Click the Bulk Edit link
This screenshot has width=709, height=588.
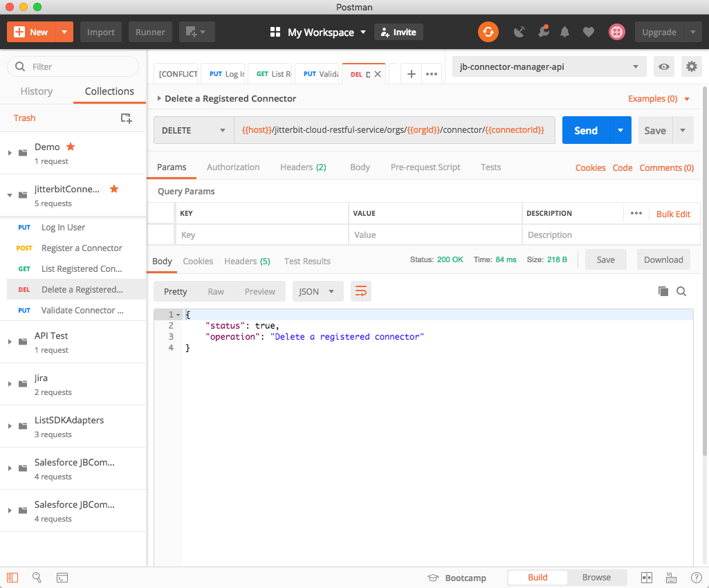click(673, 214)
